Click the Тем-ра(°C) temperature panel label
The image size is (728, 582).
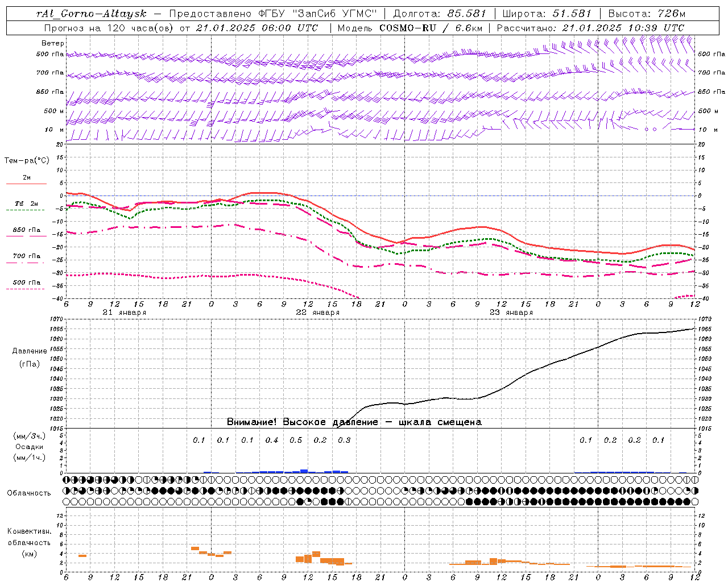[x=27, y=161]
